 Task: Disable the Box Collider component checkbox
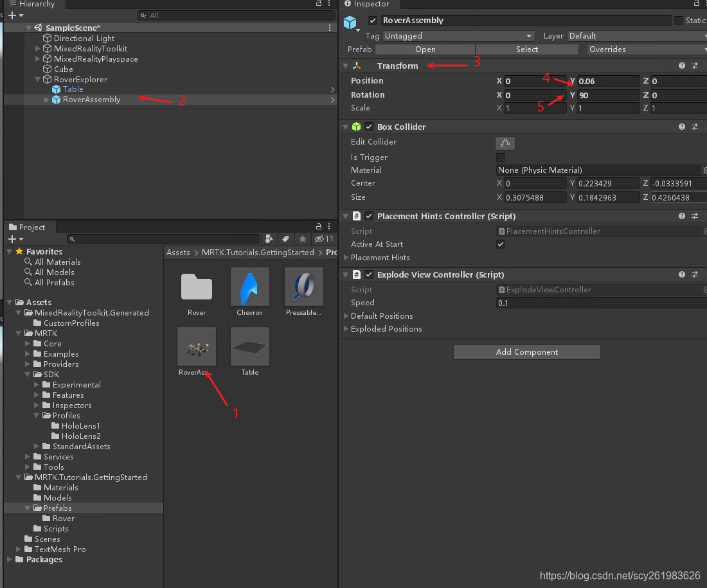tap(370, 127)
